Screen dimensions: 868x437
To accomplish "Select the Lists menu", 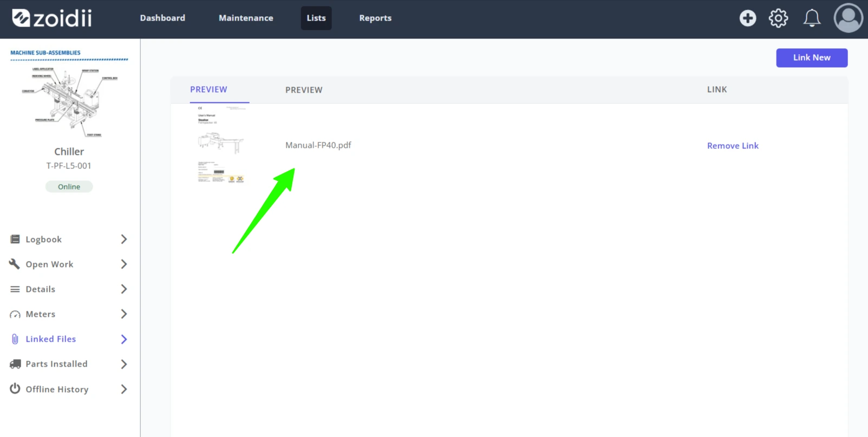I will (316, 18).
